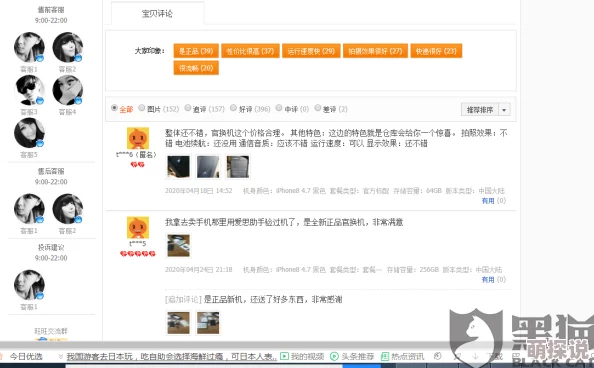Click the reviewer name t***5
Viewport: 594px width, 368px height.
tap(138, 243)
